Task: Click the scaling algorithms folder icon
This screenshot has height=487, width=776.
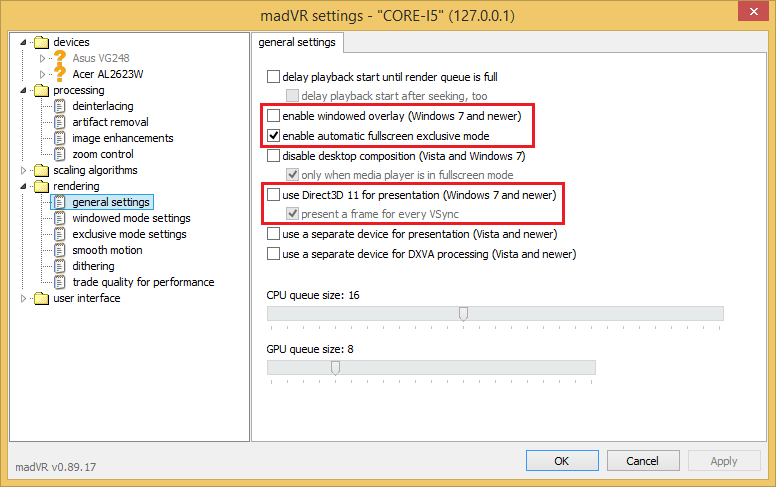Action: click(x=41, y=170)
